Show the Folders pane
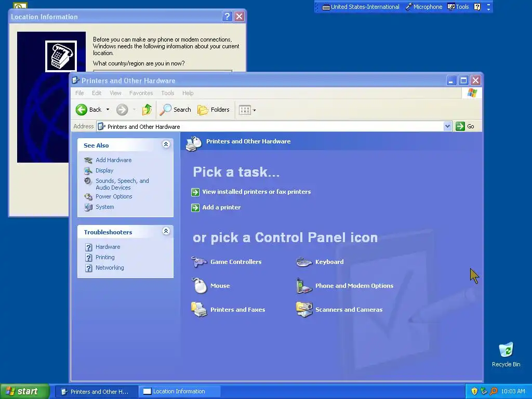The width and height of the screenshot is (532, 399). coord(214,110)
